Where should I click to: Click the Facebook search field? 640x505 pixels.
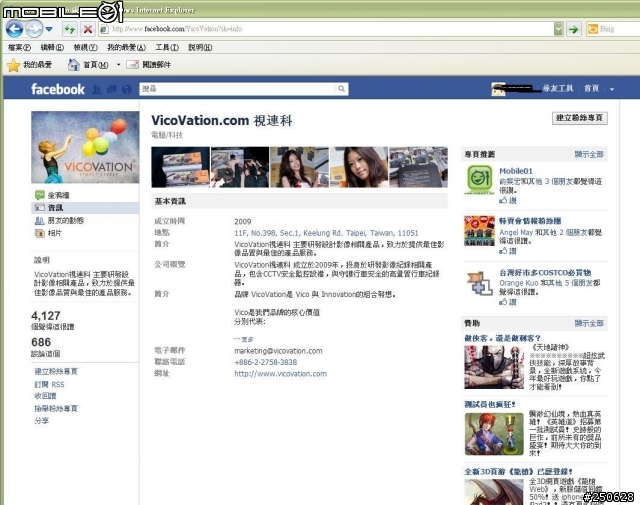[x=237, y=89]
